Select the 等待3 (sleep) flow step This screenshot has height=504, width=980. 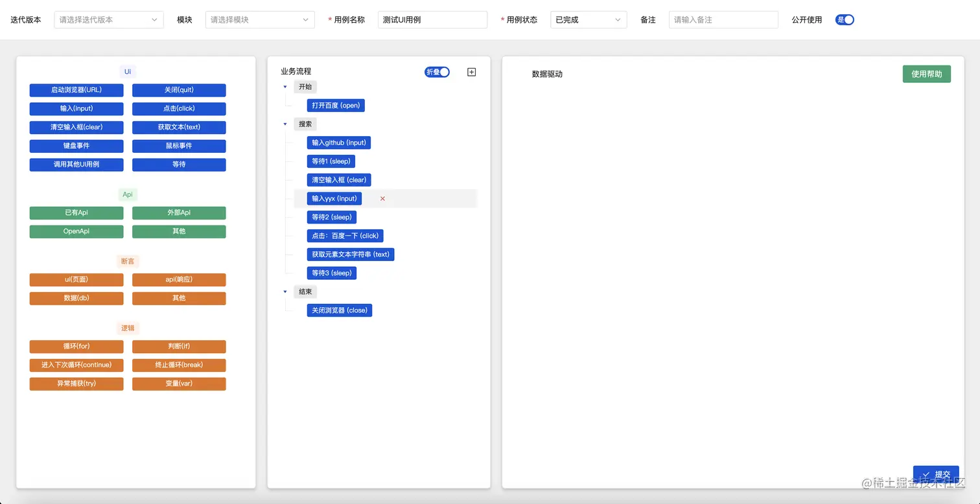(x=331, y=273)
